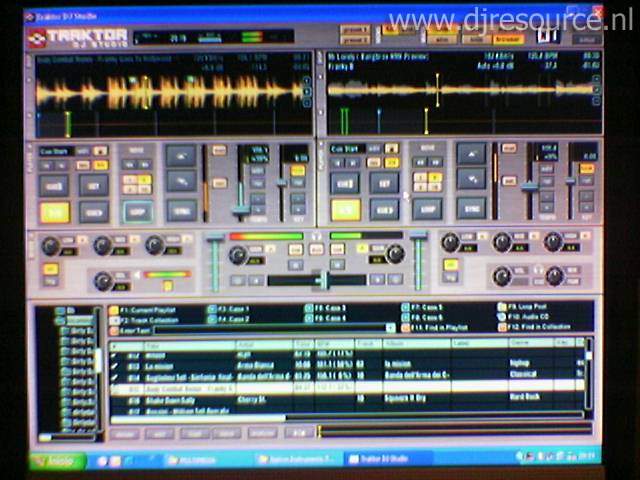
Task: Open the Cue Start dropdown on left deck
Action: click(57, 151)
